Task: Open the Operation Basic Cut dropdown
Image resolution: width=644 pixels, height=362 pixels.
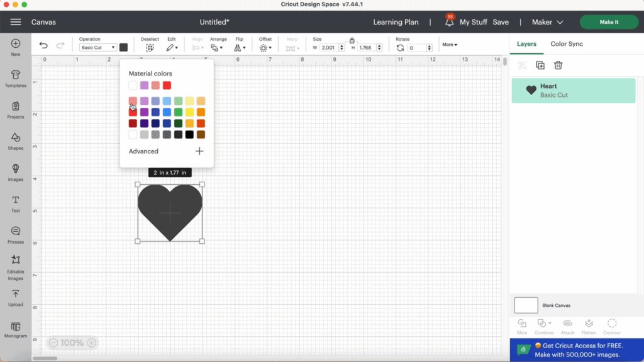Action: pyautogui.click(x=97, y=48)
